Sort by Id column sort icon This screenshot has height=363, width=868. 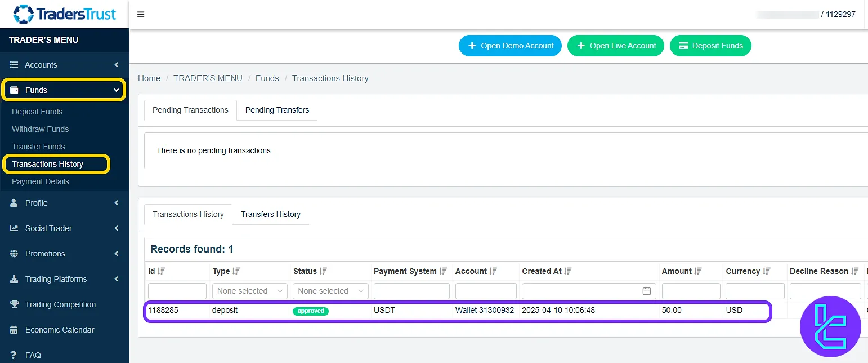162,271
